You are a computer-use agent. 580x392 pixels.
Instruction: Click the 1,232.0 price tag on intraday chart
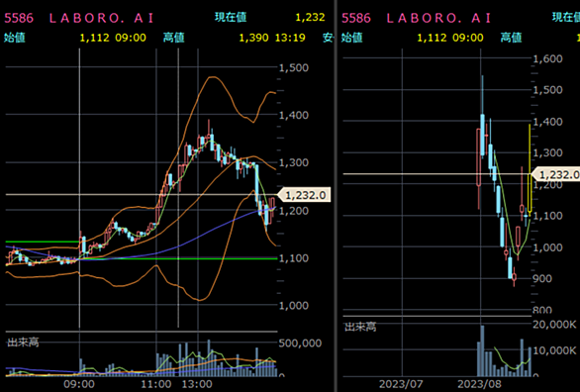tap(304, 195)
